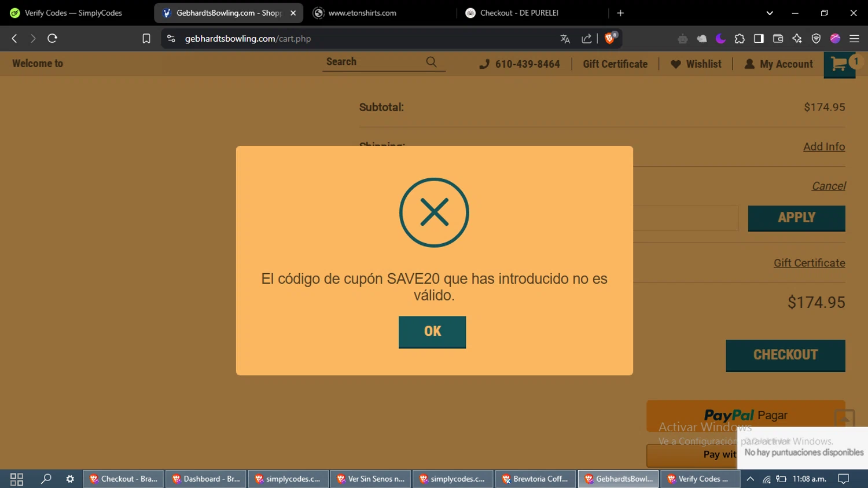Open My Account in the header

point(779,64)
